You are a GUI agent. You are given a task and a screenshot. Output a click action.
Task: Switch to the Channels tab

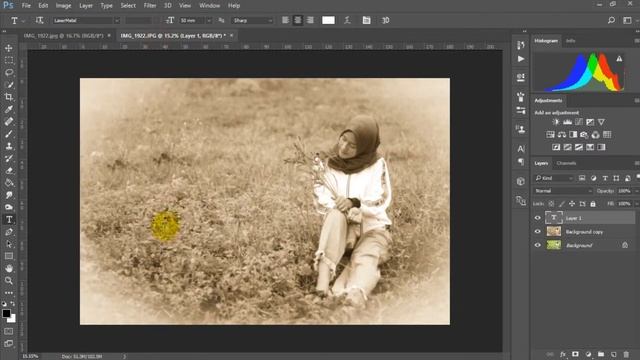(x=566, y=163)
